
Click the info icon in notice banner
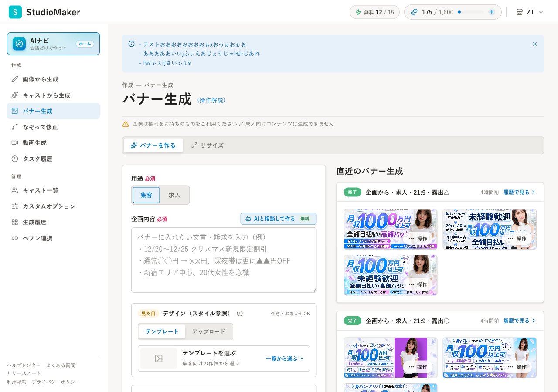(x=131, y=44)
